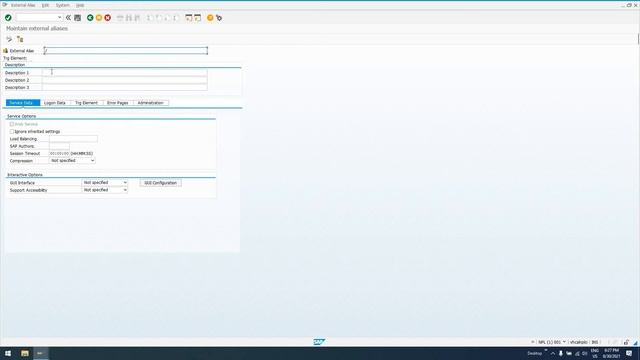Open the Help icon in the toolbar
Image resolution: width=640 pixels, height=360 pixels.
pyautogui.click(x=210, y=18)
